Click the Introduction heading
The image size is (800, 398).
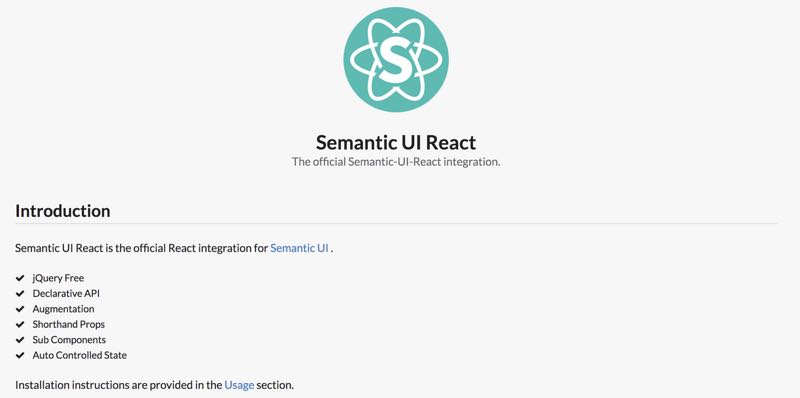pos(63,211)
